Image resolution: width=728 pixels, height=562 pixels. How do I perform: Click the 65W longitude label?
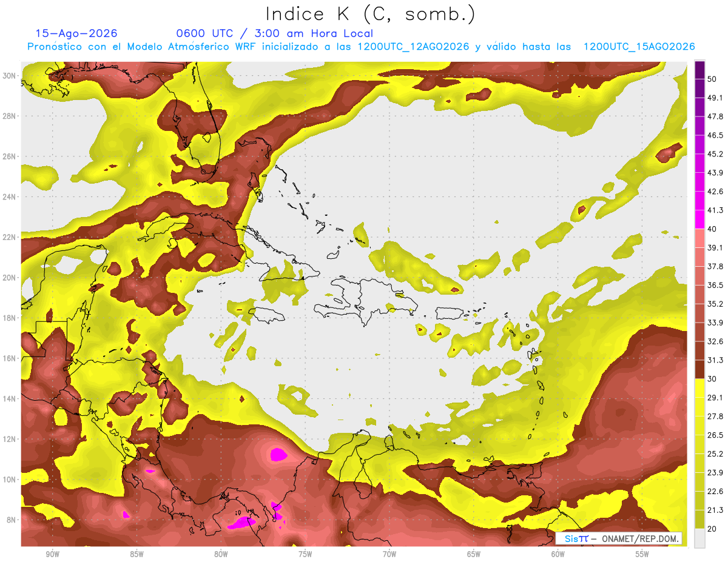(474, 554)
